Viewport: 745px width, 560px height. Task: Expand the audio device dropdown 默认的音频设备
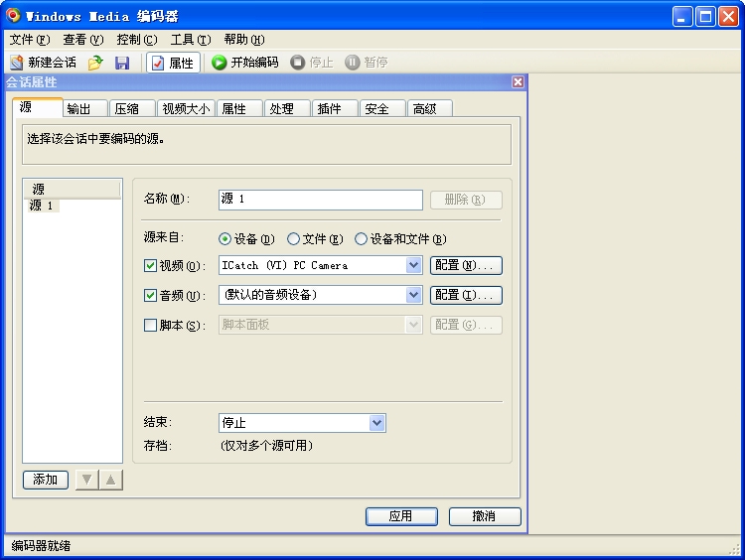414,295
